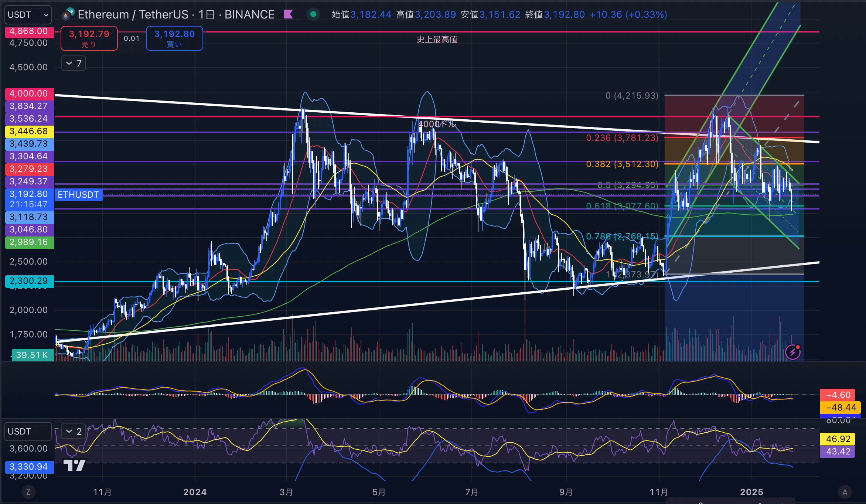Click the 0.01 spread value
Image resolution: width=866 pixels, height=504 pixels.
coord(132,38)
